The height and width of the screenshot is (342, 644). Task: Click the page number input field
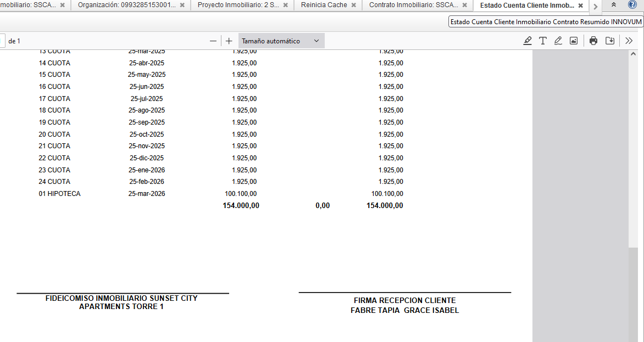[2, 41]
